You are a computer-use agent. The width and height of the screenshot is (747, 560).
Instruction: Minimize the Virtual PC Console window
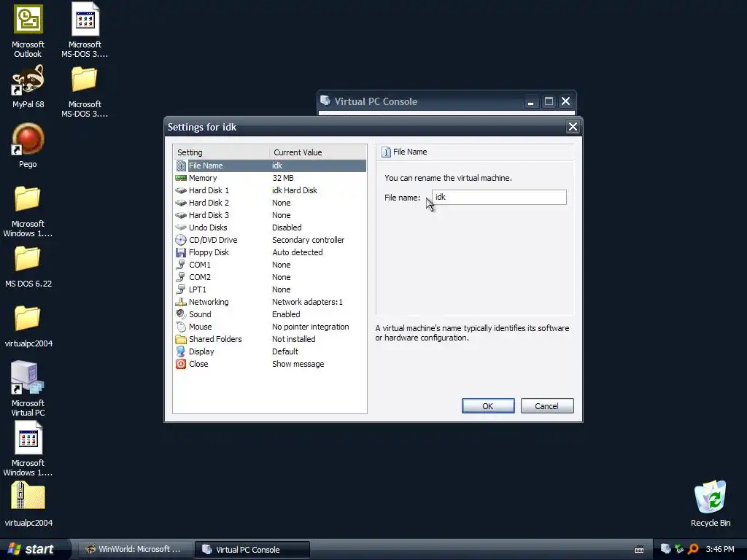(x=531, y=101)
